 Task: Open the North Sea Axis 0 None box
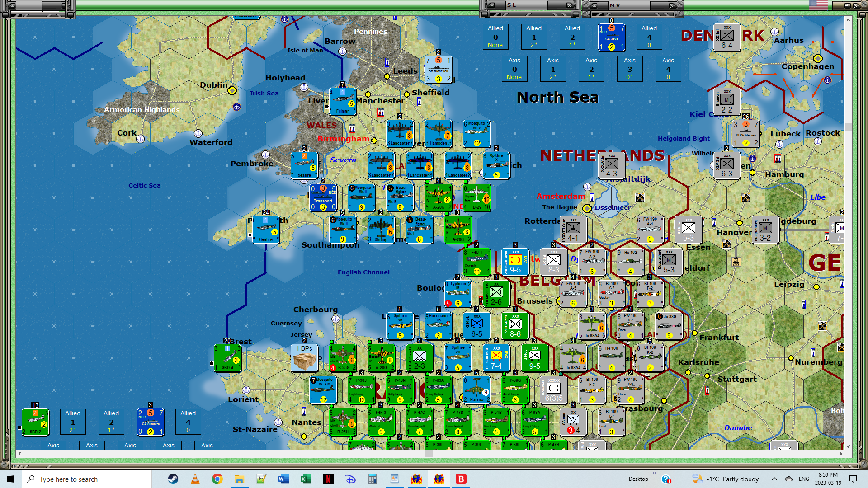pos(514,69)
